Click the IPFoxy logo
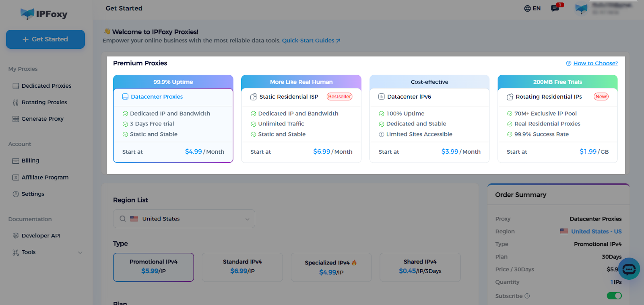 (44, 14)
